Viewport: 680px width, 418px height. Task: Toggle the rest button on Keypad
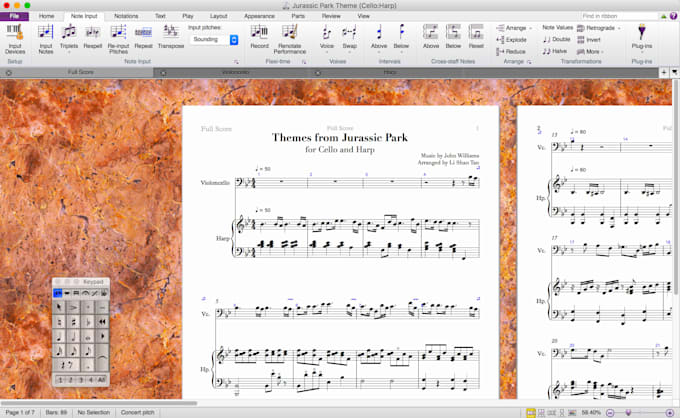pyautogui.click(x=66, y=365)
